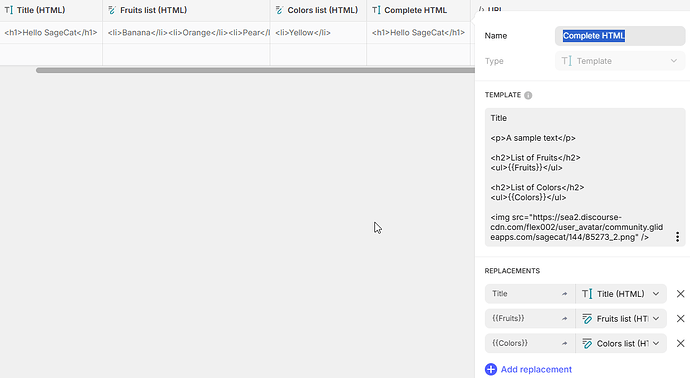Remove the {{Colors}} replacement with X

coord(680,343)
